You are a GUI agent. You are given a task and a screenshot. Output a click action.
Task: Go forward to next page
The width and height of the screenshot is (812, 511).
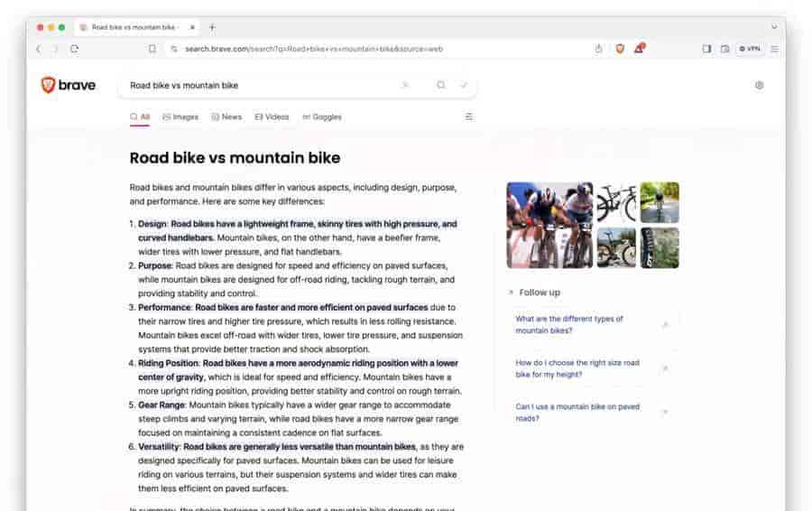tap(54, 49)
